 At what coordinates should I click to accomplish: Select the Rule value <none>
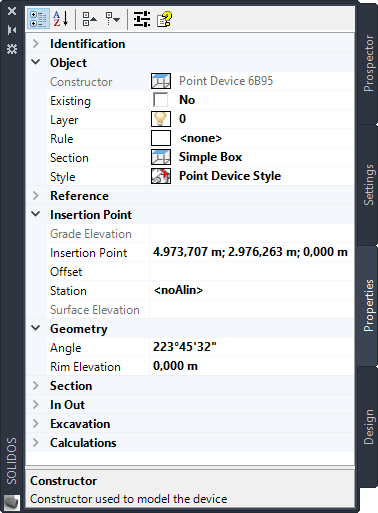[201, 138]
